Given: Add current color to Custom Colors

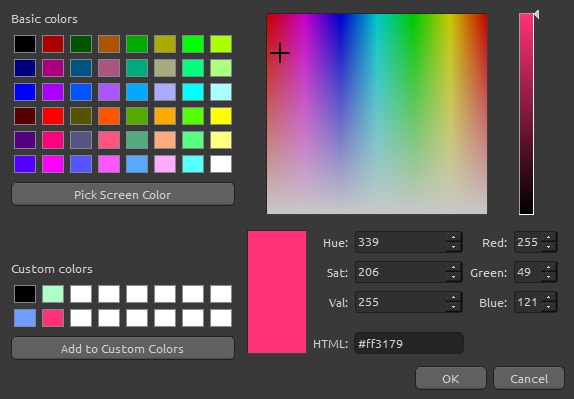Looking at the screenshot, I should click(x=123, y=348).
